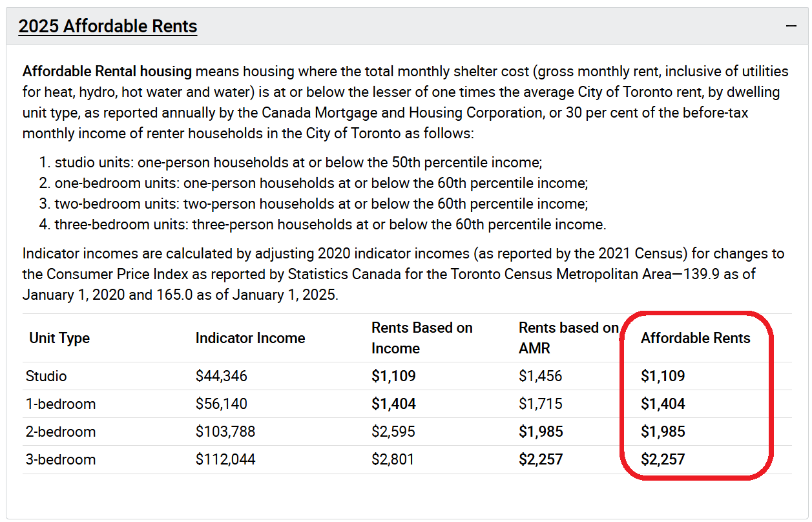Click the $103,788 indicator income cell
812x522 pixels.
[225, 432]
